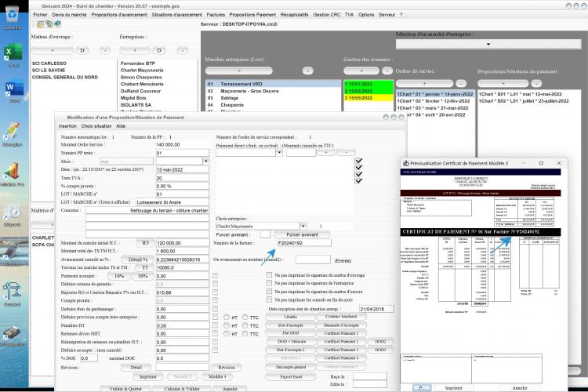Open the Fichier menu

pos(40,15)
